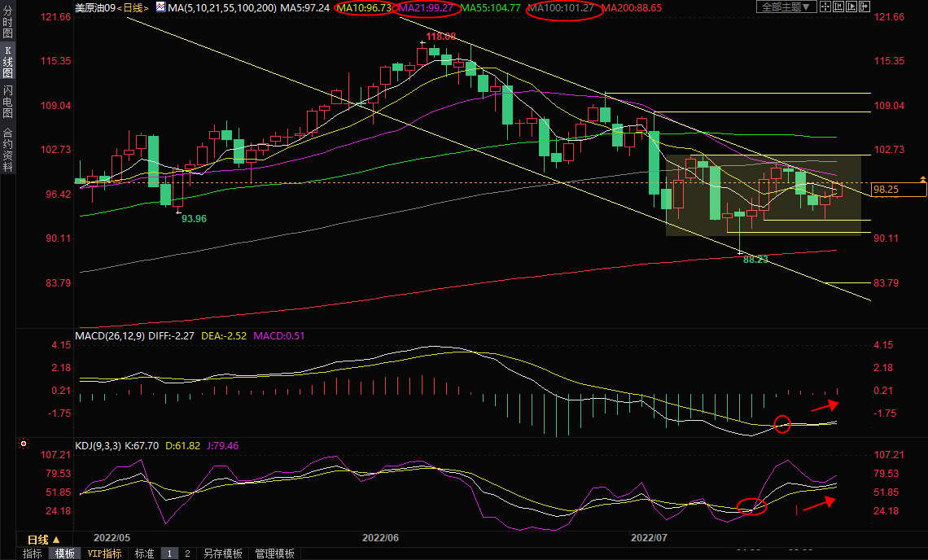
Task: Open 合约资料 contract info tab
Action: point(8,150)
